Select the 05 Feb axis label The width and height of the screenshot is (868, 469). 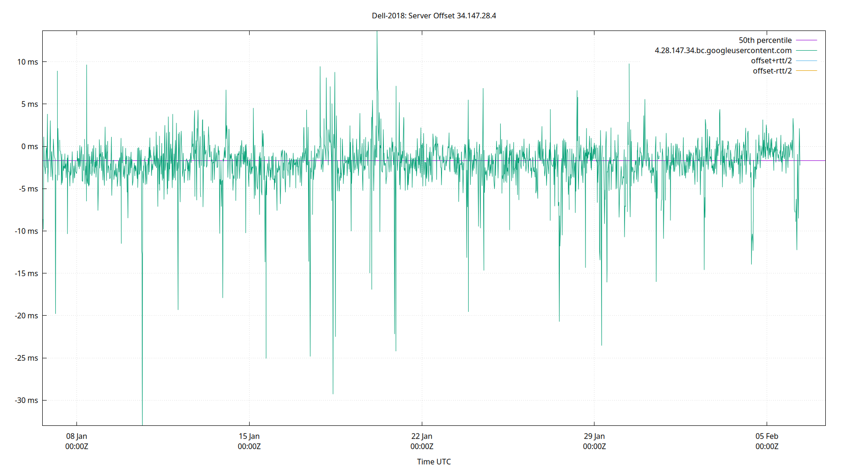pyautogui.click(x=768, y=436)
